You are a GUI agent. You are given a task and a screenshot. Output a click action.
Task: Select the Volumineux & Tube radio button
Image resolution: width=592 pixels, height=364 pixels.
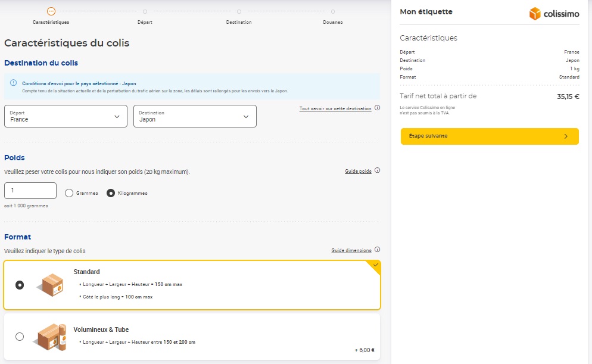click(20, 337)
